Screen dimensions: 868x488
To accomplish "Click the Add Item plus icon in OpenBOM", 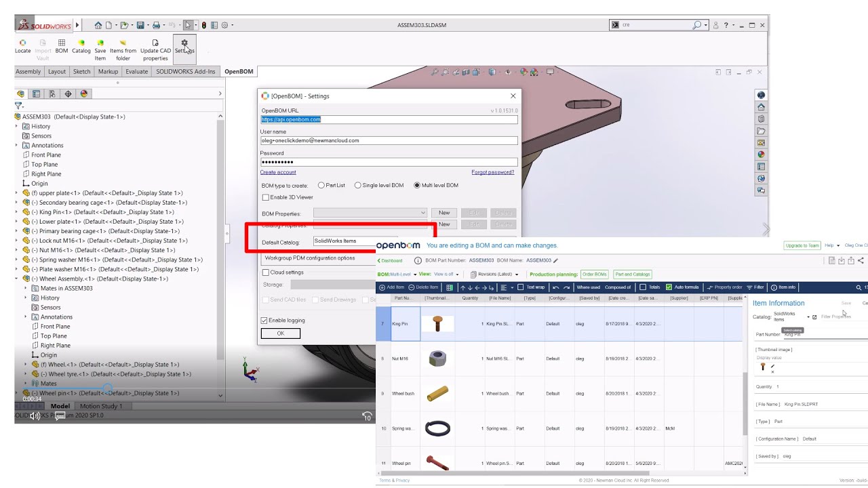I will click(382, 287).
